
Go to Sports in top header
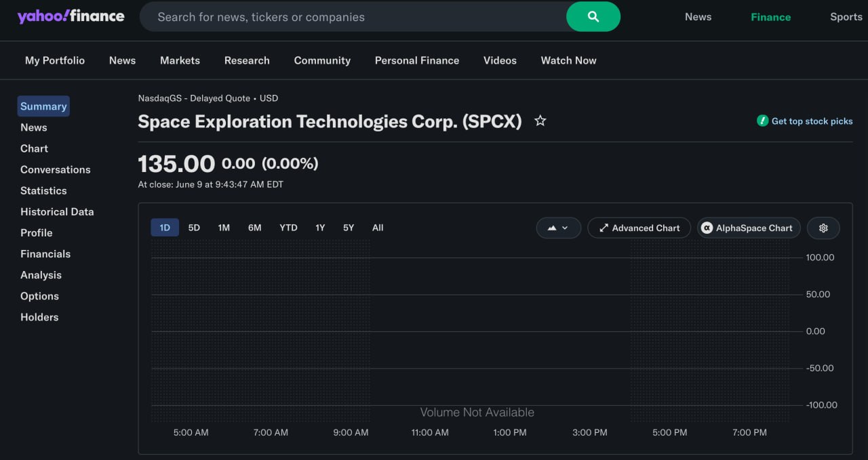[846, 17]
